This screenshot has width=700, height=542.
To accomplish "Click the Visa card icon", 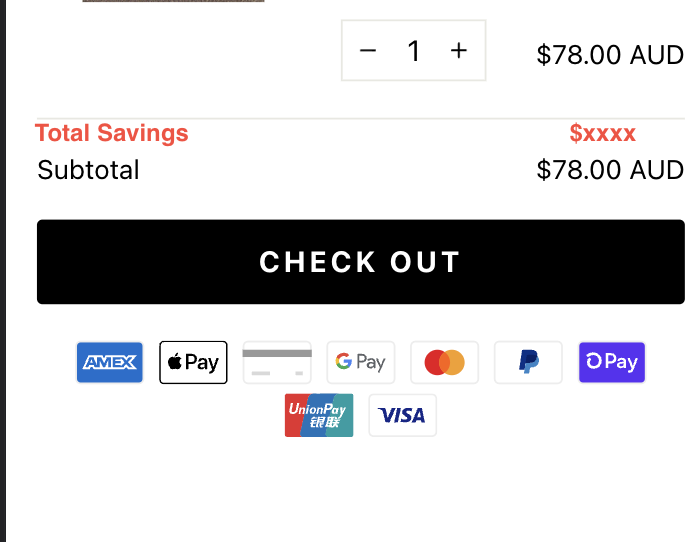I will coord(403,415).
